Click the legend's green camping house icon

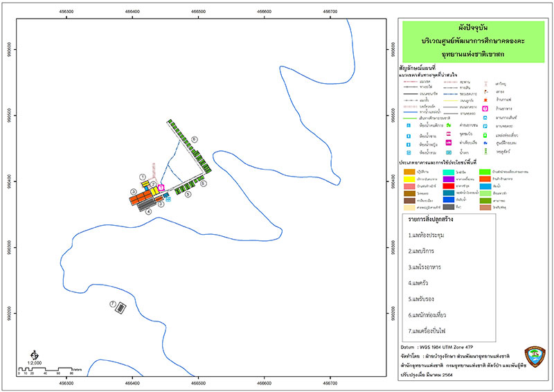coord(449,125)
